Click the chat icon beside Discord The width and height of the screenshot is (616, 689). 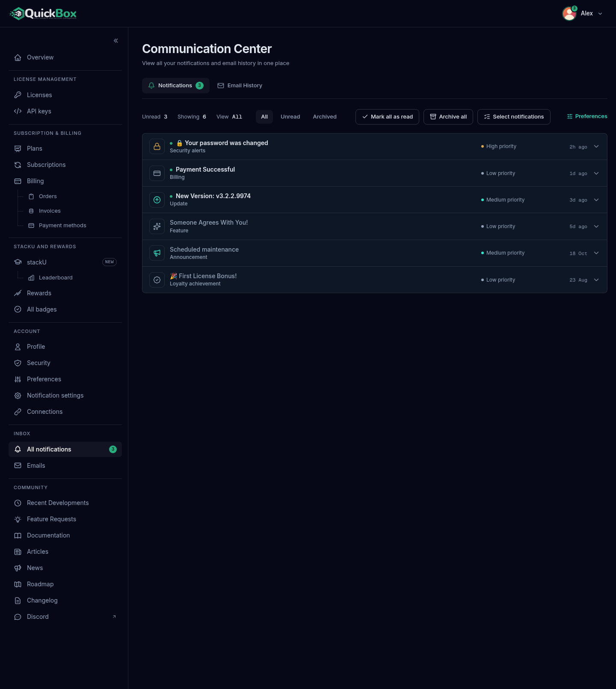pos(18,617)
